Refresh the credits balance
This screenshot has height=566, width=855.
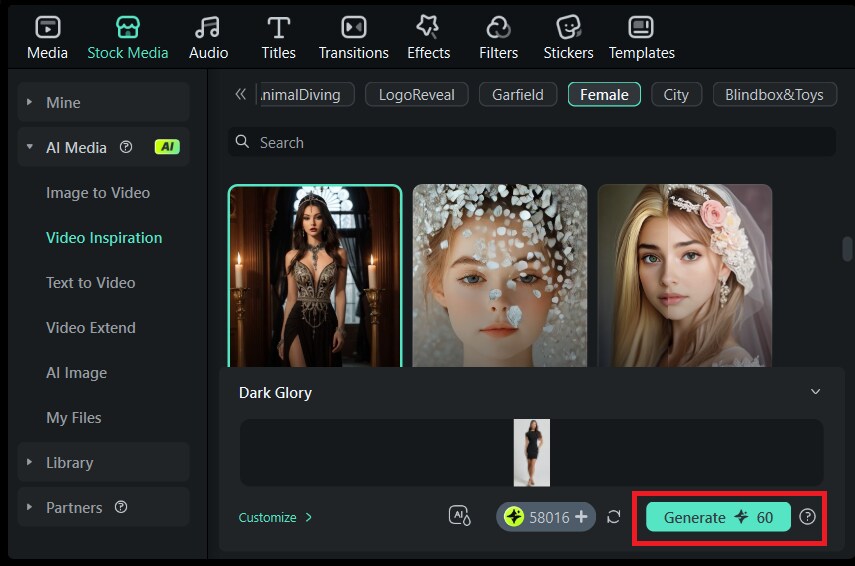(x=614, y=517)
